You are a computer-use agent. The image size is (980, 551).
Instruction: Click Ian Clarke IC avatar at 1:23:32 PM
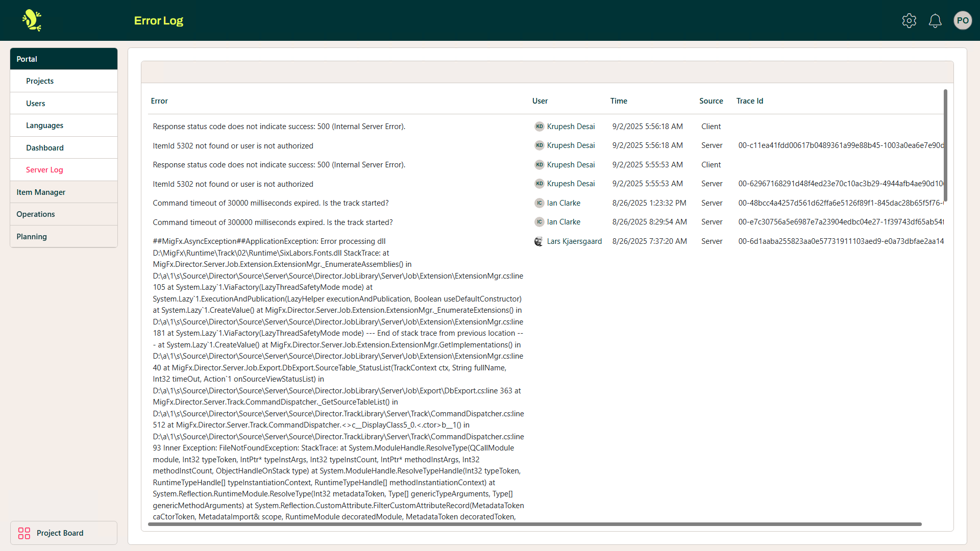point(539,203)
